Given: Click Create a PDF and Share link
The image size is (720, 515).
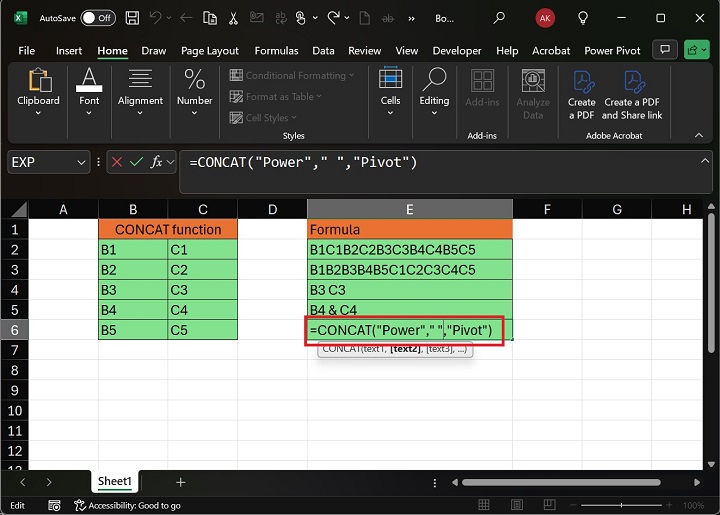Looking at the screenshot, I should [x=632, y=96].
